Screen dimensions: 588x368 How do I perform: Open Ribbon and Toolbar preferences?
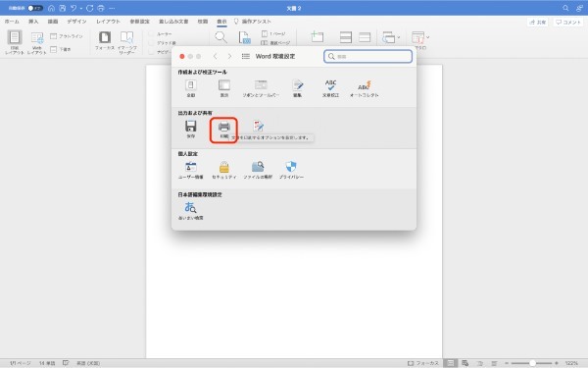coord(261,85)
